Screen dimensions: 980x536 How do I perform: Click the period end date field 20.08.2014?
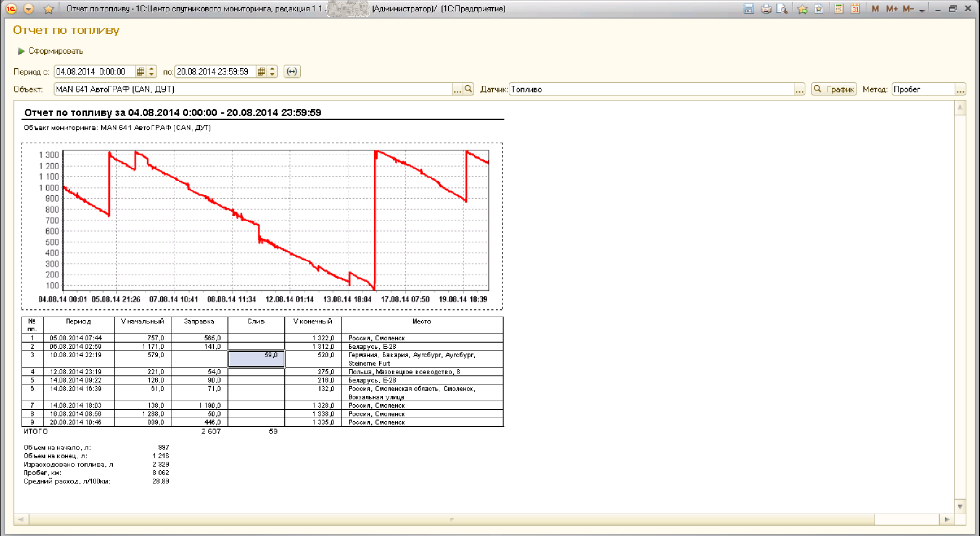[215, 71]
